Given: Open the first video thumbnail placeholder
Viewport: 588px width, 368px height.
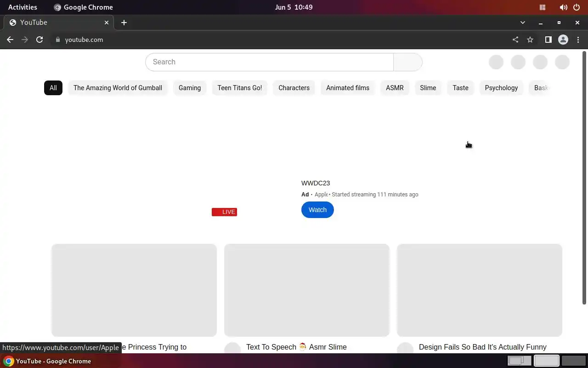Looking at the screenshot, I should 134,290.
